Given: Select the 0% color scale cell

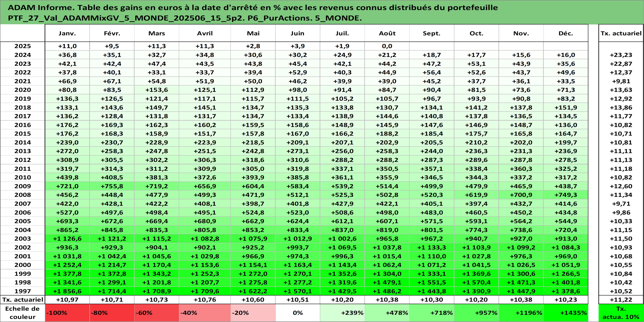Looking at the screenshot, I should pyautogui.click(x=298, y=313).
